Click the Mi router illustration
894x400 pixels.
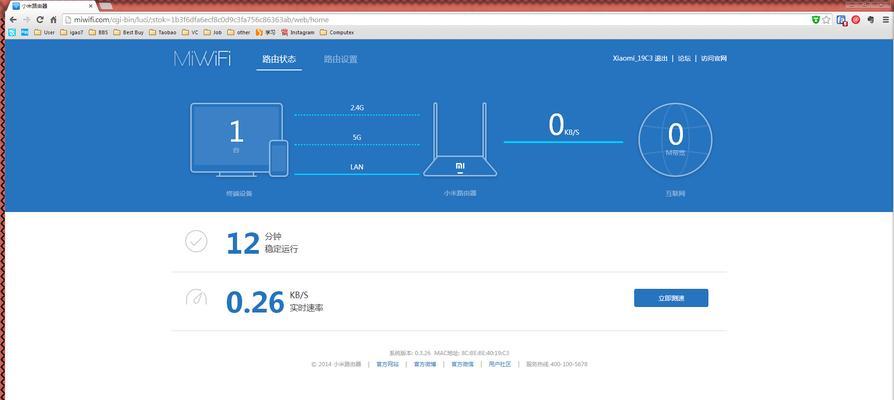(x=460, y=140)
